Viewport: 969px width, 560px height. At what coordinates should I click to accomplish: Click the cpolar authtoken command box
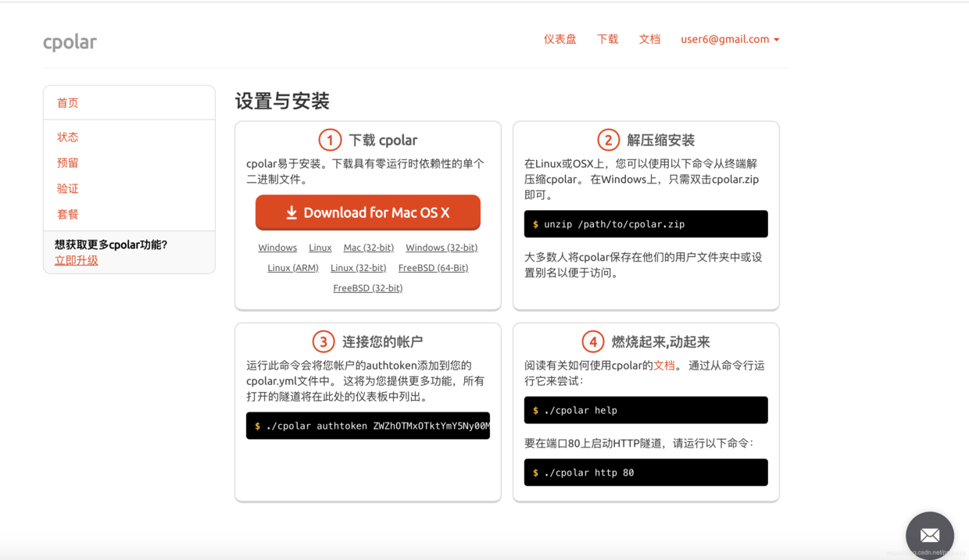coord(368,426)
